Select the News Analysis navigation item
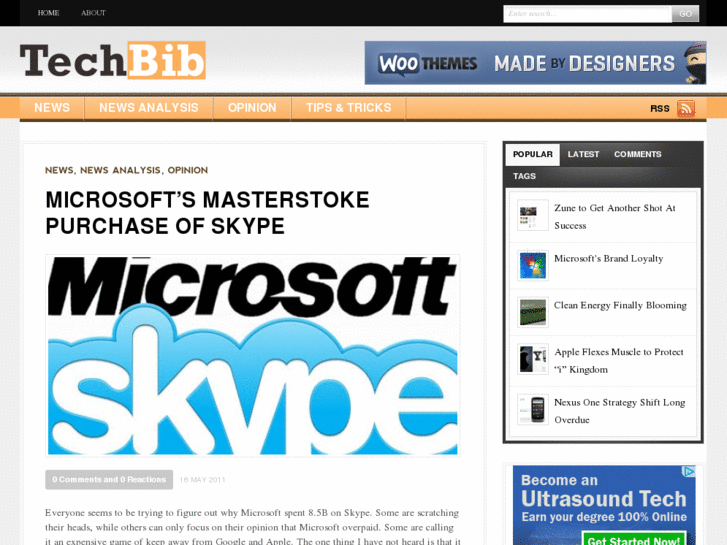 point(148,108)
